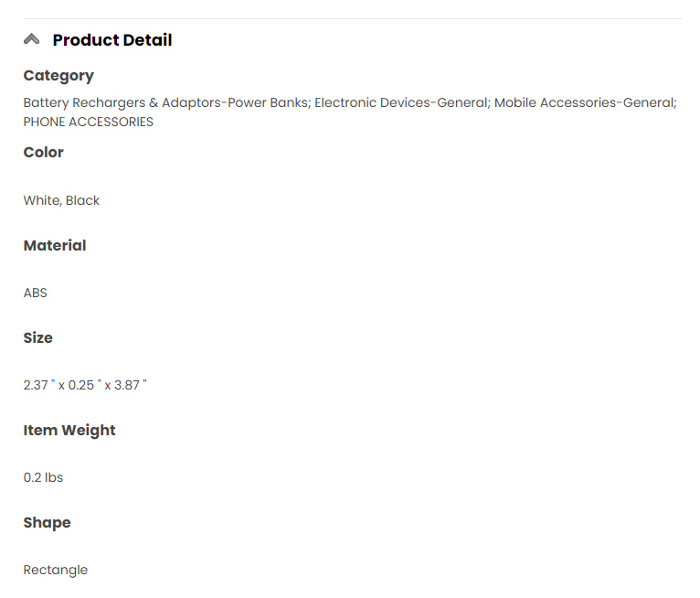Image resolution: width=700 pixels, height=598 pixels.
Task: Click the White, Black color value
Action: 61,200
